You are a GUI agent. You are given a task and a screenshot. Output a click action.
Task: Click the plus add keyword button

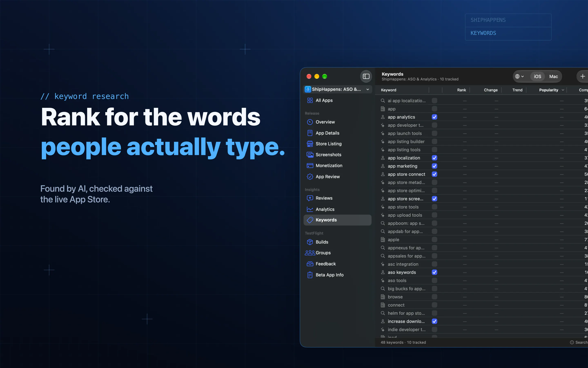point(582,76)
